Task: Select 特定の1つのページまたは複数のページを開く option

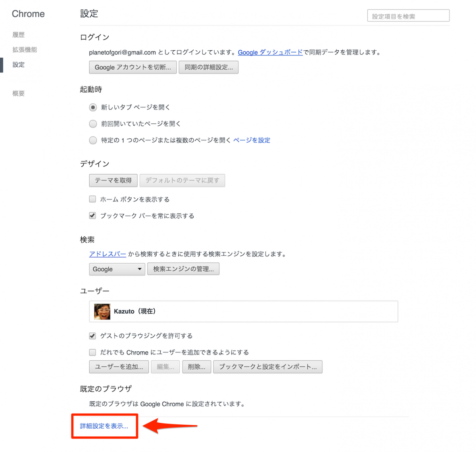Action: pyautogui.click(x=92, y=140)
